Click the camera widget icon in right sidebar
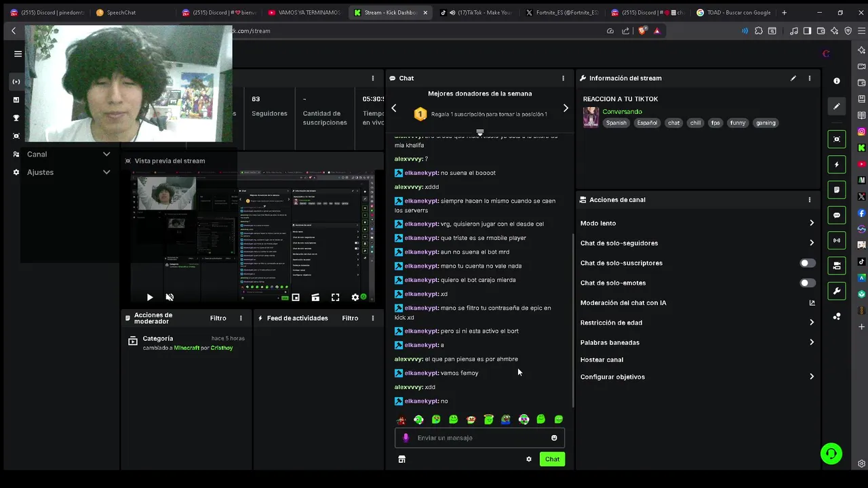The image size is (868, 488). click(x=837, y=265)
